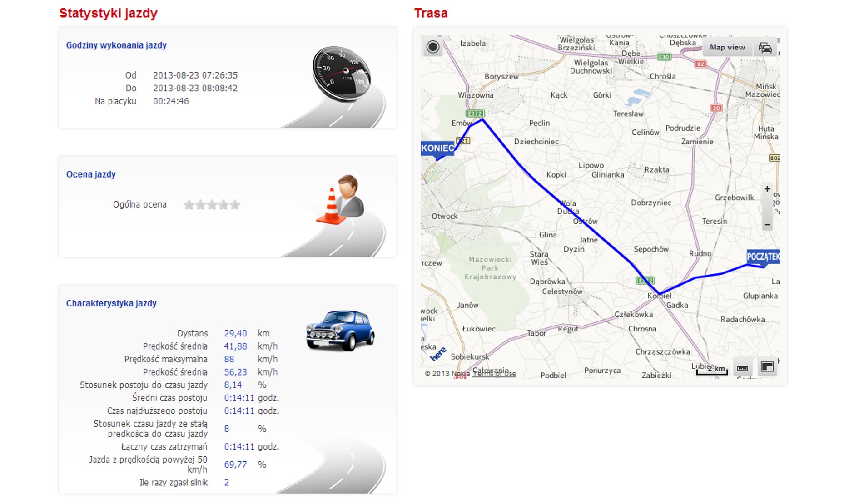The width and height of the screenshot is (854, 504).
Task: Click the speedometer icon in driving hours
Action: click(342, 74)
